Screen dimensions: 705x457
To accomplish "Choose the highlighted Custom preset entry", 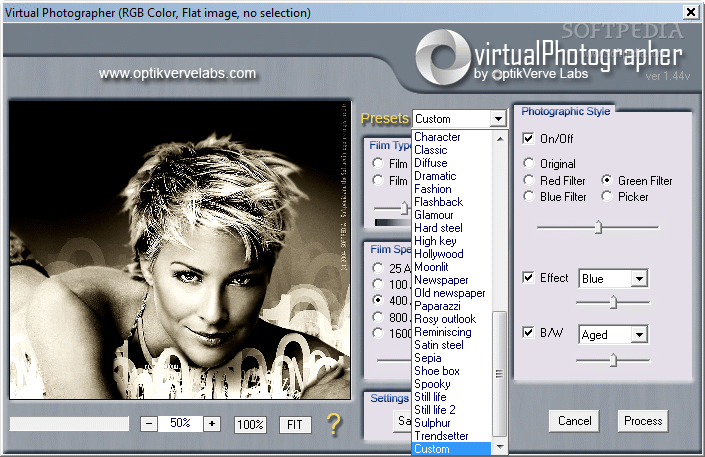I will 451,449.
